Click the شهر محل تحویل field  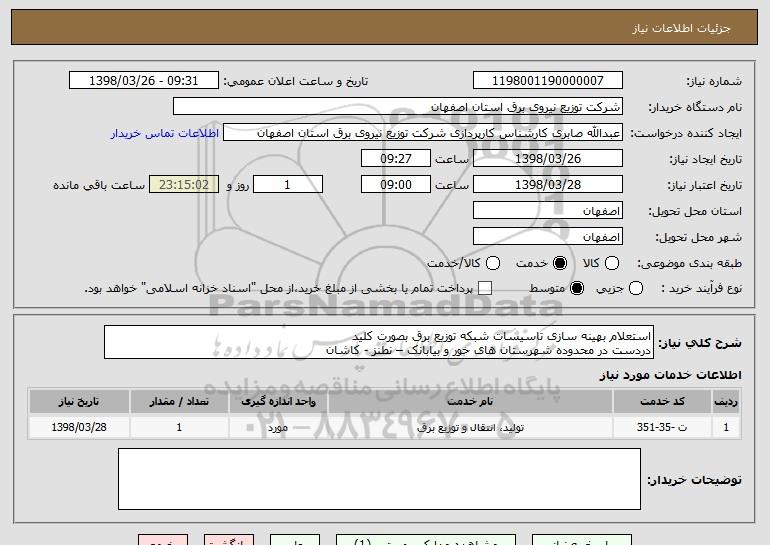coord(548,237)
